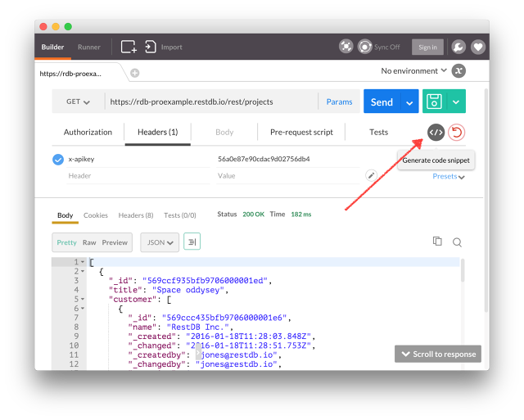Image resolution: width=524 pixels, height=420 pixels.
Task: Click the main window vertical scrollbar
Action: point(486,201)
